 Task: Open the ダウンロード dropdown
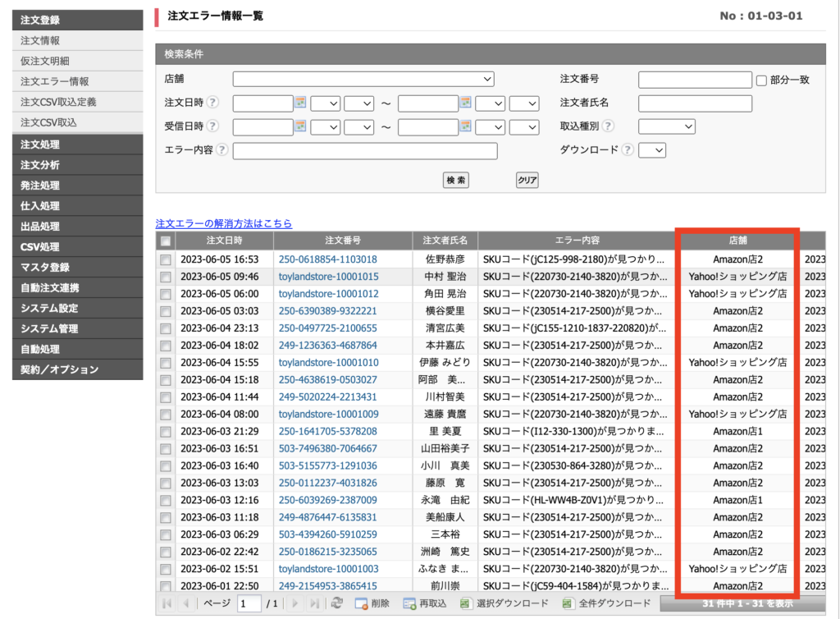[x=652, y=150]
